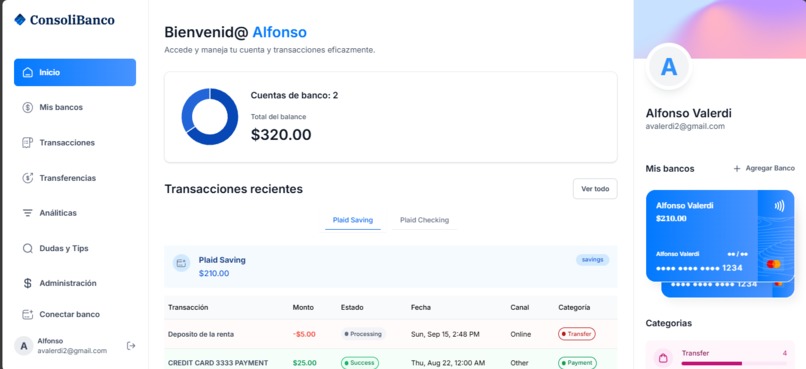Click the Other channel cell

(x=520, y=363)
